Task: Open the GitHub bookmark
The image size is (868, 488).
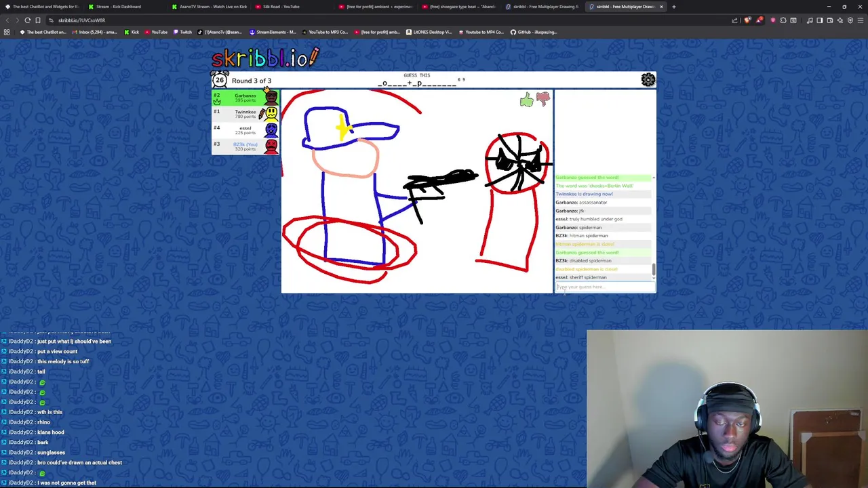Action: (534, 32)
